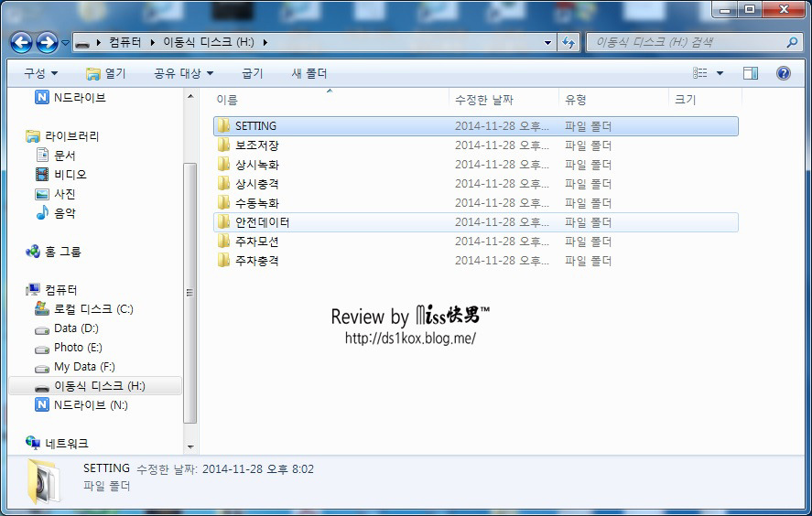This screenshot has width=812, height=516.
Task: Go back with the Back arrow button
Action: click(22, 42)
